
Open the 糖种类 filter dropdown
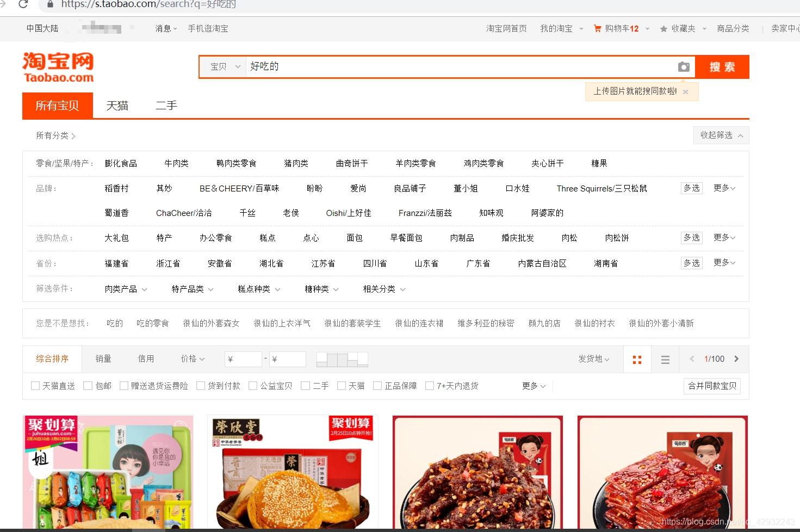[321, 289]
